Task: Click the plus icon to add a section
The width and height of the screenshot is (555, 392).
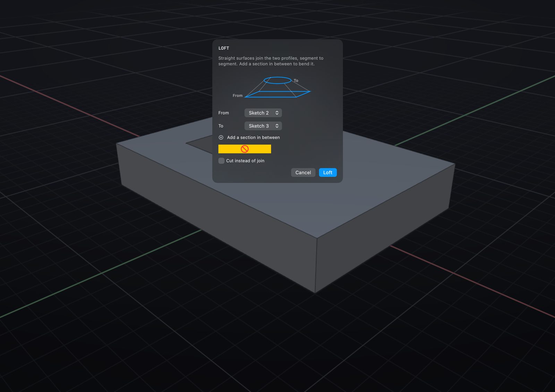Action: tap(221, 137)
